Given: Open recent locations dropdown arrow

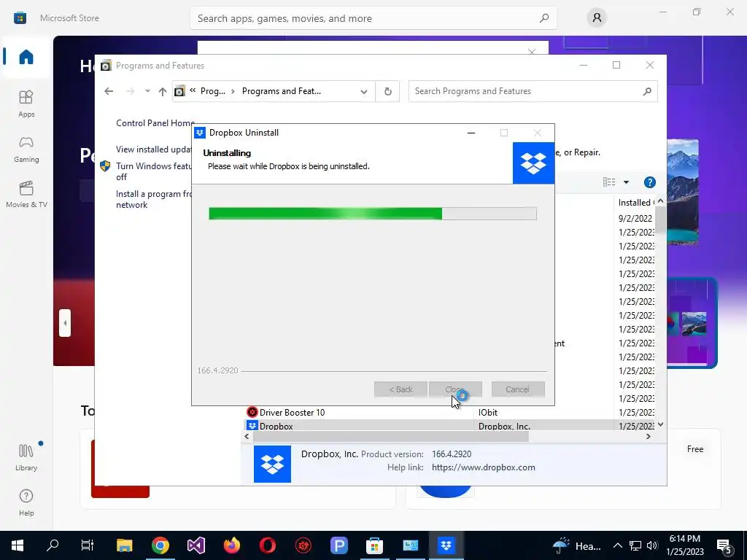Looking at the screenshot, I should pyautogui.click(x=147, y=91).
